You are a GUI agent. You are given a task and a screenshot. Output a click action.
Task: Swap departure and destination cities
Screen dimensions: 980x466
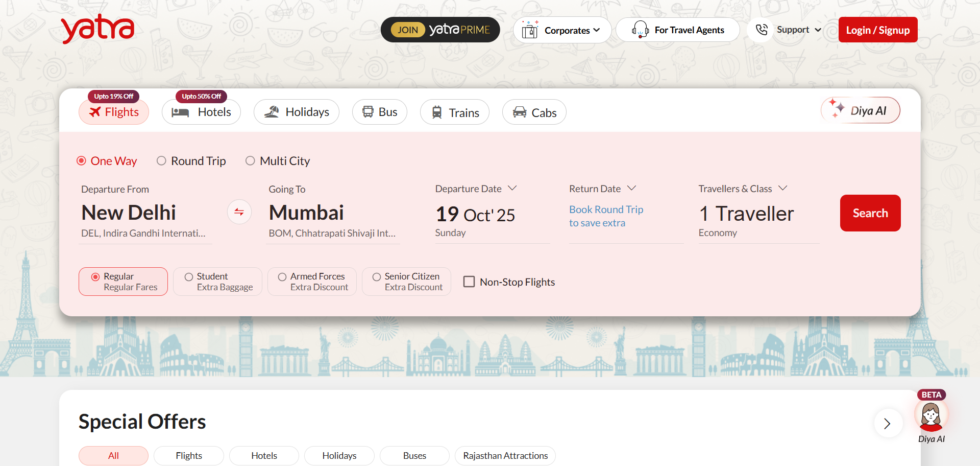[x=239, y=212]
